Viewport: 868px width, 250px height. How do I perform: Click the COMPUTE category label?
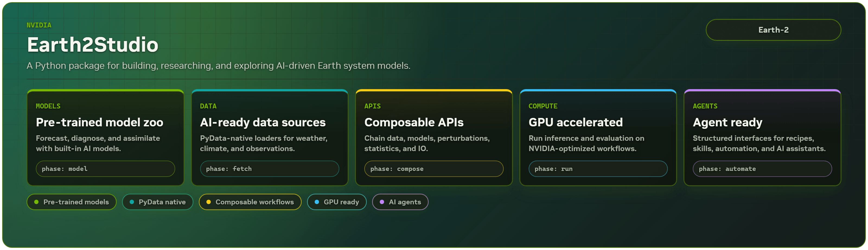click(543, 106)
